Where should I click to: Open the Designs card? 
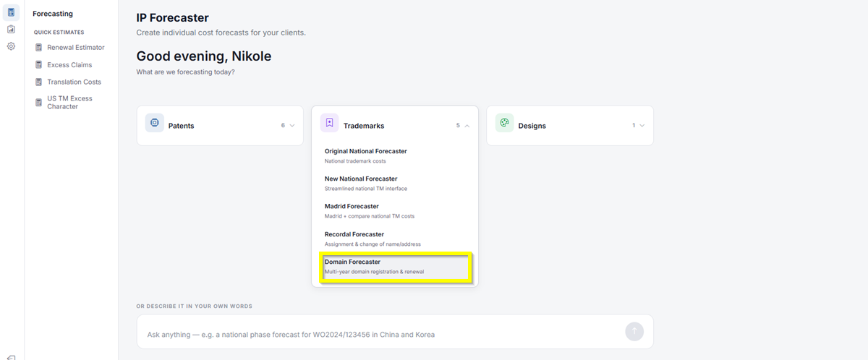[x=570, y=126]
